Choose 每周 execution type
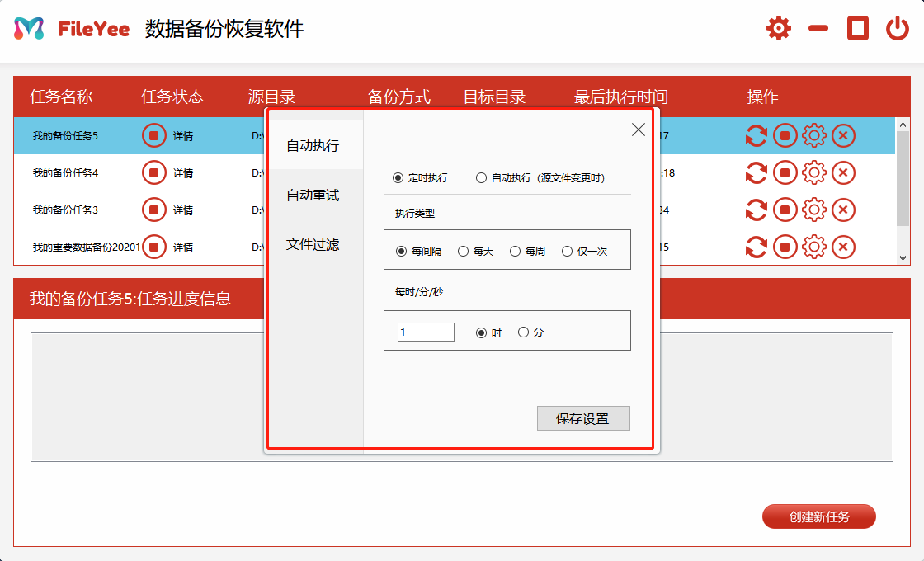Screen dimensions: 924x561 point(515,251)
